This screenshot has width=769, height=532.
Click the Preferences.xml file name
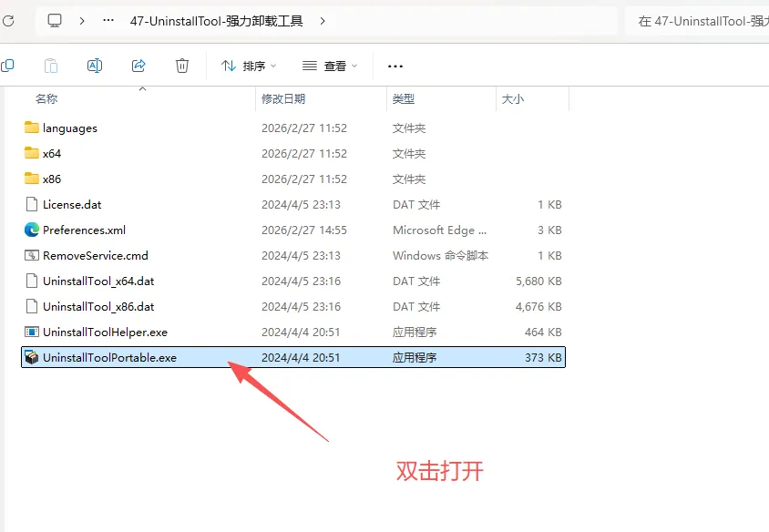85,230
